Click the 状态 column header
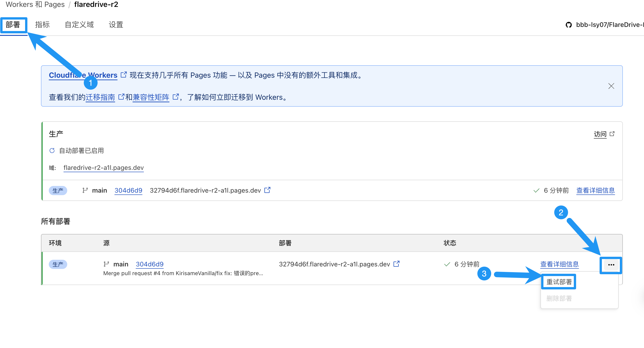Image resolution: width=644 pixels, height=348 pixels. pyautogui.click(x=450, y=243)
